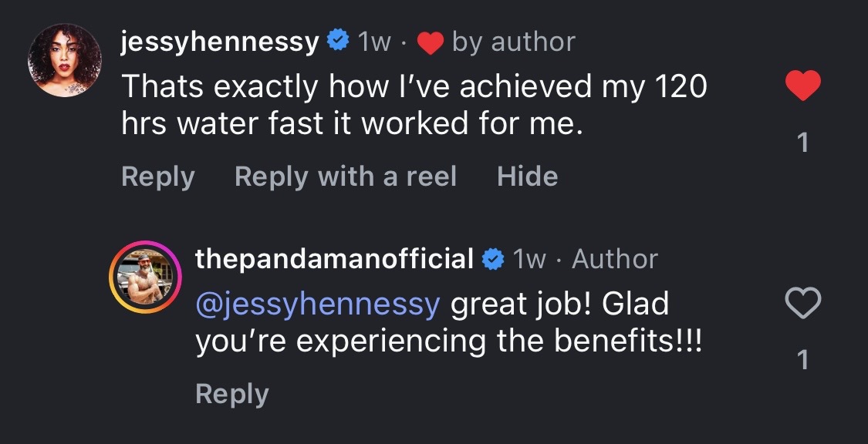Tap the jessyhennessy username
Viewport: 868px width, 444px height.
pyautogui.click(x=220, y=42)
